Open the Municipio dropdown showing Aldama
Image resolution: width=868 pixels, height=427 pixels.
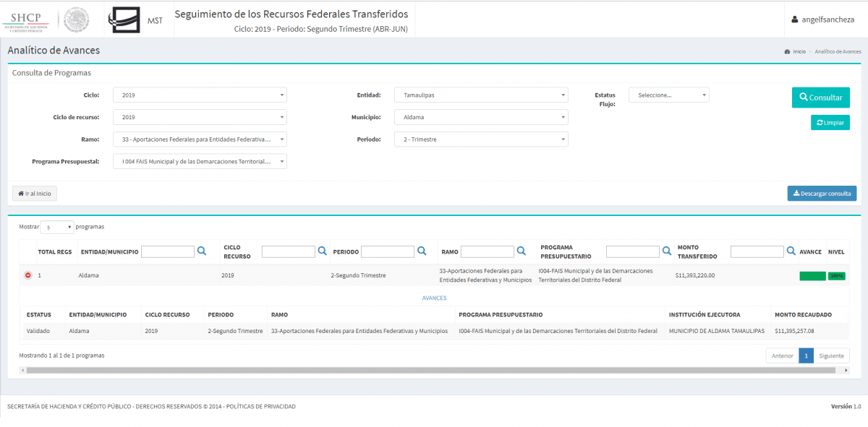click(481, 117)
